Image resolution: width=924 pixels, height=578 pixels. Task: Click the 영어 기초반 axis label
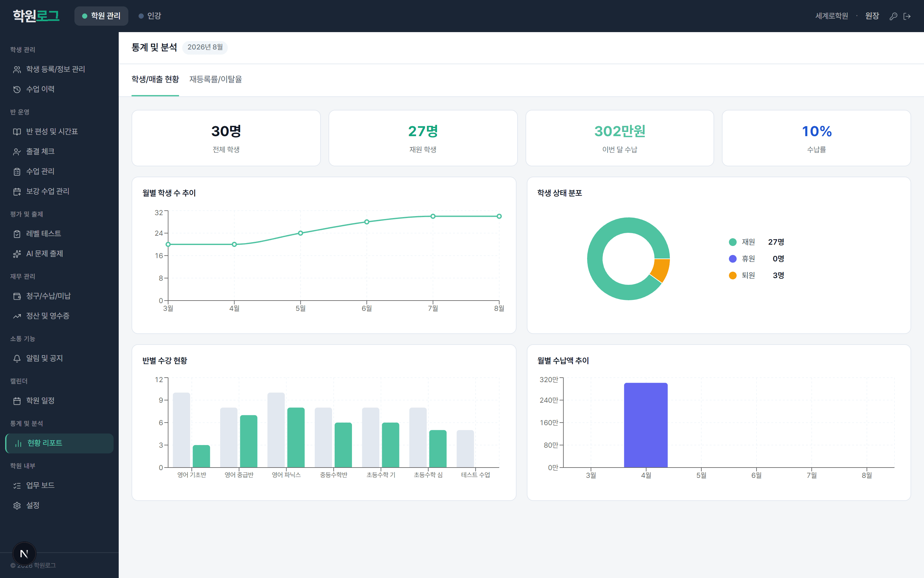[192, 475]
